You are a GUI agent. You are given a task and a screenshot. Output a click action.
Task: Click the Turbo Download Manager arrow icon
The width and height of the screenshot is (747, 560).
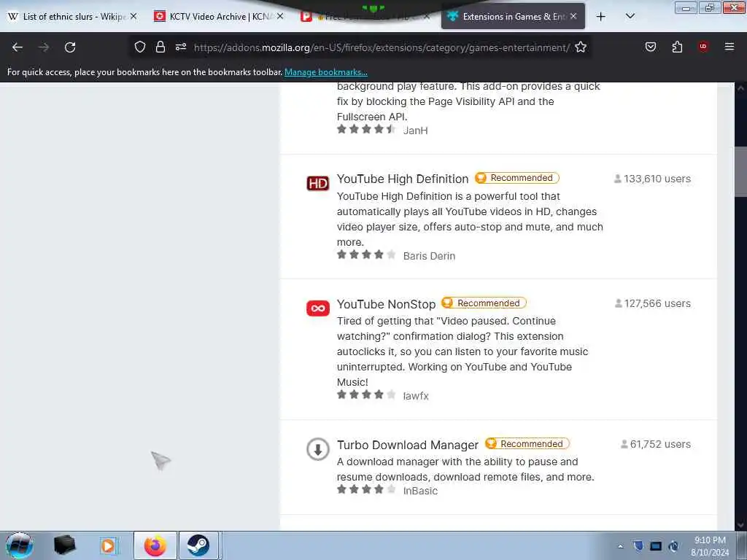point(318,449)
